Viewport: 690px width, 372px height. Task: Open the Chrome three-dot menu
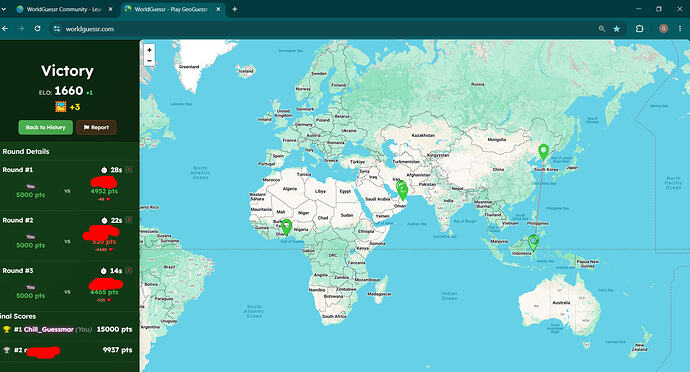pyautogui.click(x=680, y=29)
